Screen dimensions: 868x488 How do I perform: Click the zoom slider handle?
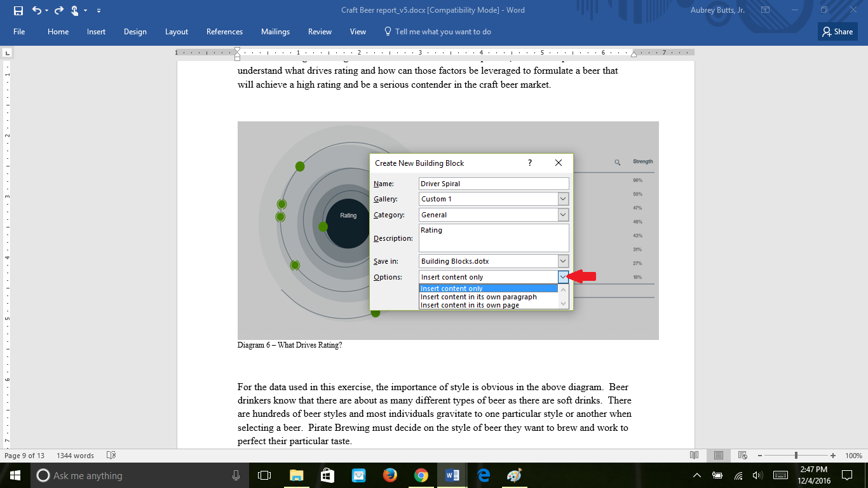796,456
